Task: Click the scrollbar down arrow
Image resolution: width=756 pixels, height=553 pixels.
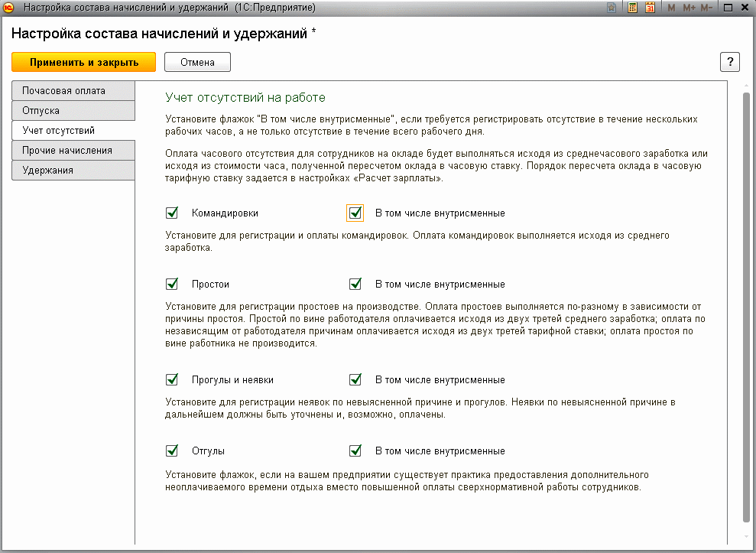Action: pyautogui.click(x=746, y=538)
